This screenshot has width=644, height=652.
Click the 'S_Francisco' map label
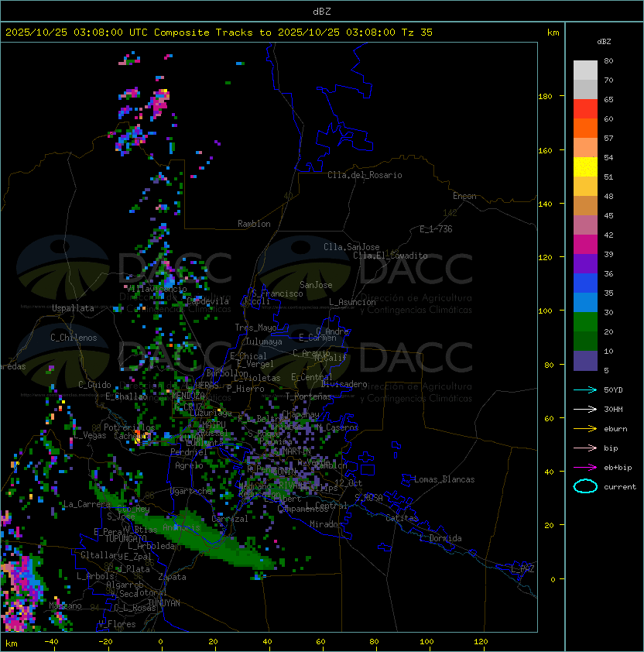click(x=277, y=293)
